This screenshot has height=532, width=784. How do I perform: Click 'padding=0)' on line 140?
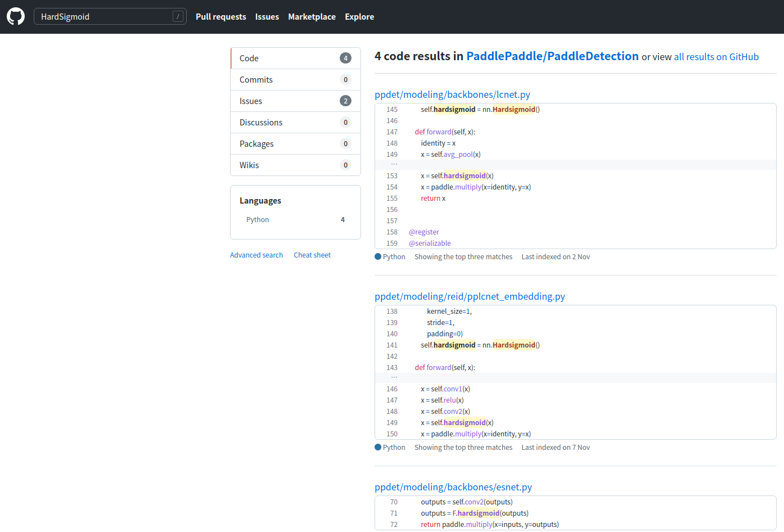pyautogui.click(x=445, y=334)
